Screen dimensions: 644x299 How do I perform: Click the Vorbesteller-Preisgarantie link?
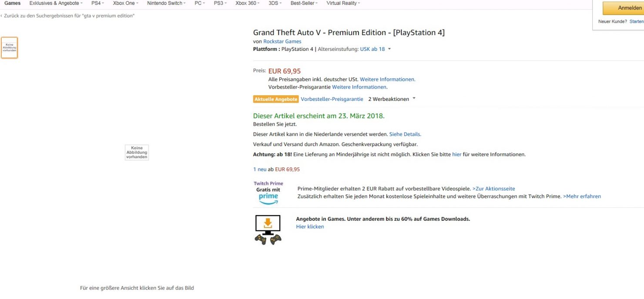pos(332,99)
